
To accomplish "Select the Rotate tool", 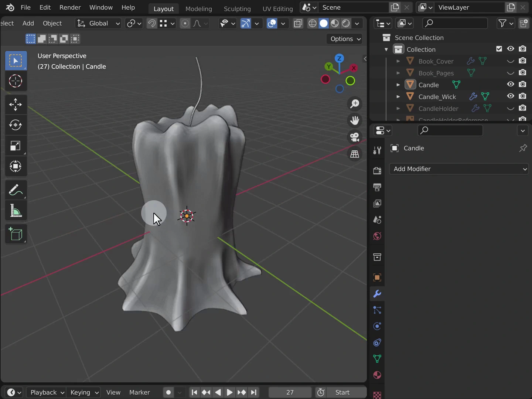I will [x=16, y=125].
